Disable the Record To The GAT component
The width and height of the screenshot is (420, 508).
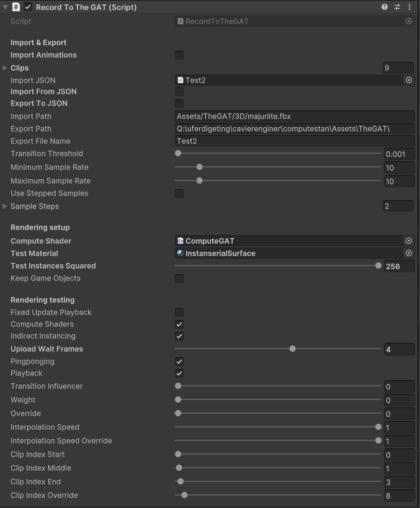tap(28, 7)
